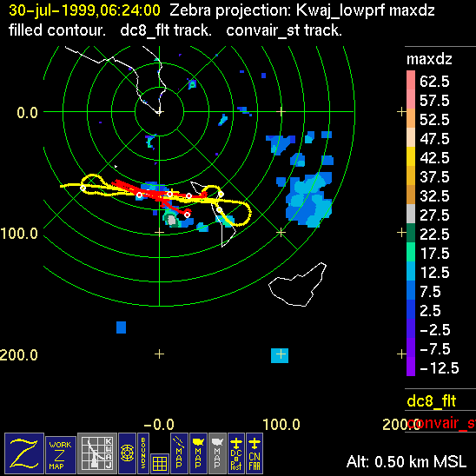
Task: Toggle the CN FAA aircraft track icon
Action: point(255,453)
